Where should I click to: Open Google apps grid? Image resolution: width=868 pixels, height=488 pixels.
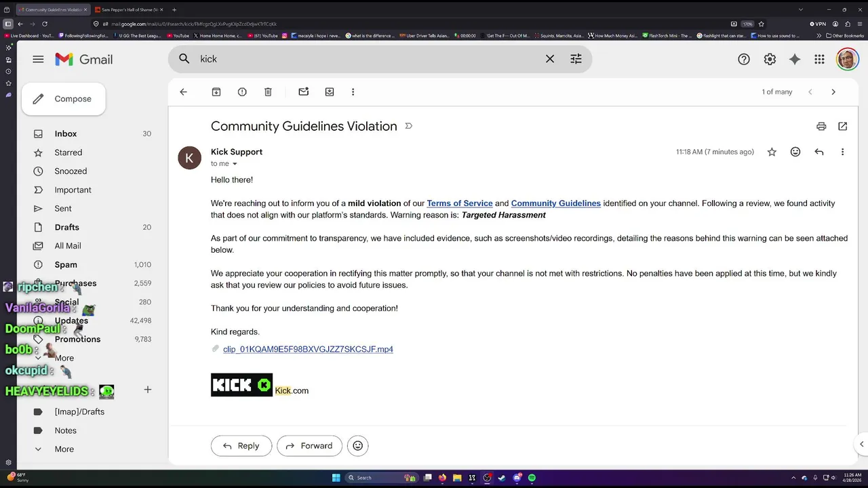(819, 59)
